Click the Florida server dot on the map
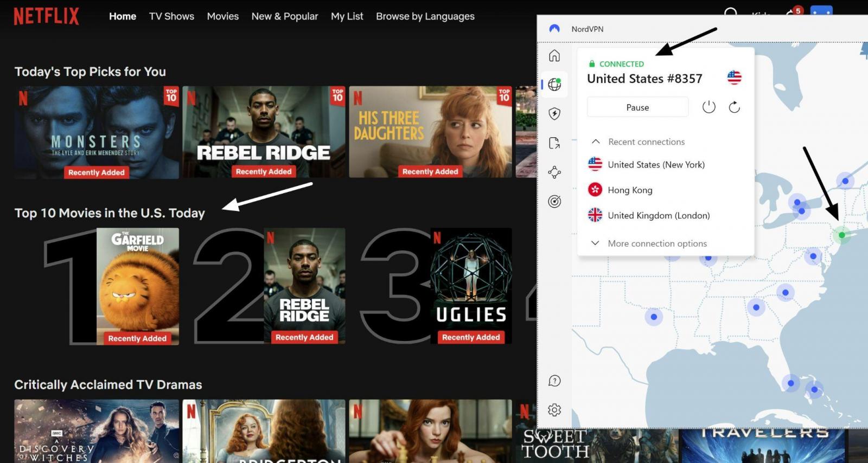 pyautogui.click(x=790, y=383)
